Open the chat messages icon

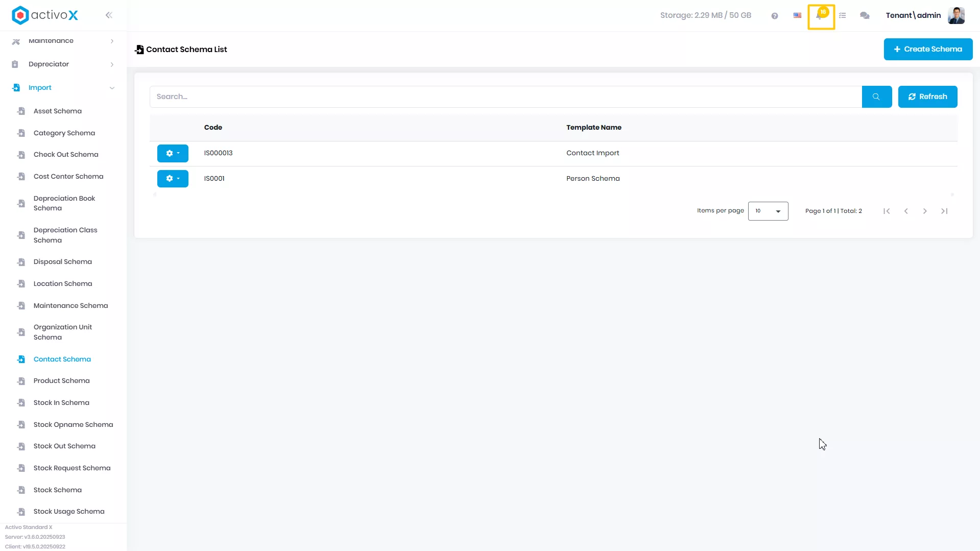pos(865,16)
